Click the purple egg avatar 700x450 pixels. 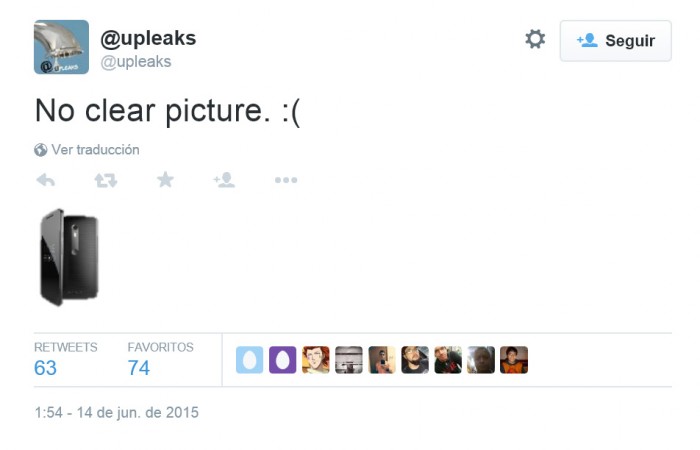[x=283, y=360]
